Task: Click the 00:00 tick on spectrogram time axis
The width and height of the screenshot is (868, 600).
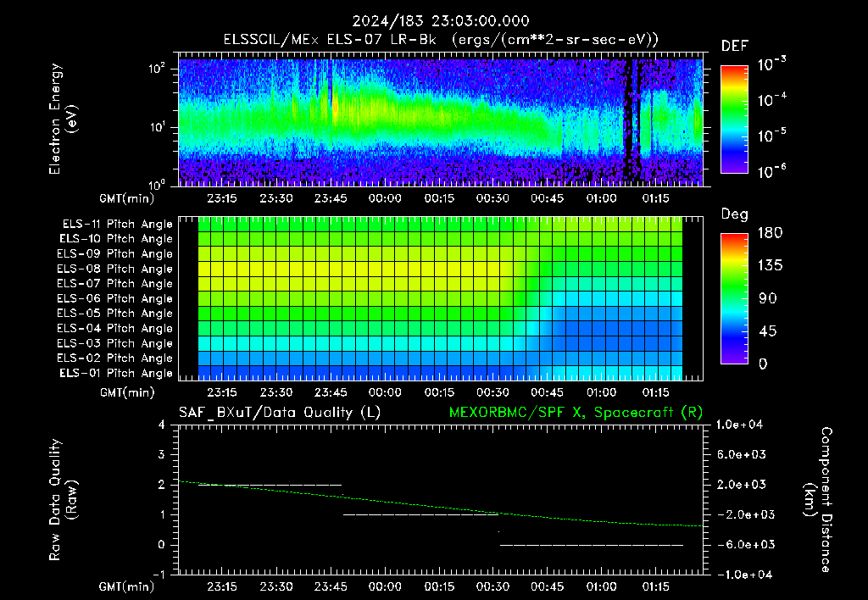Action: pyautogui.click(x=385, y=198)
